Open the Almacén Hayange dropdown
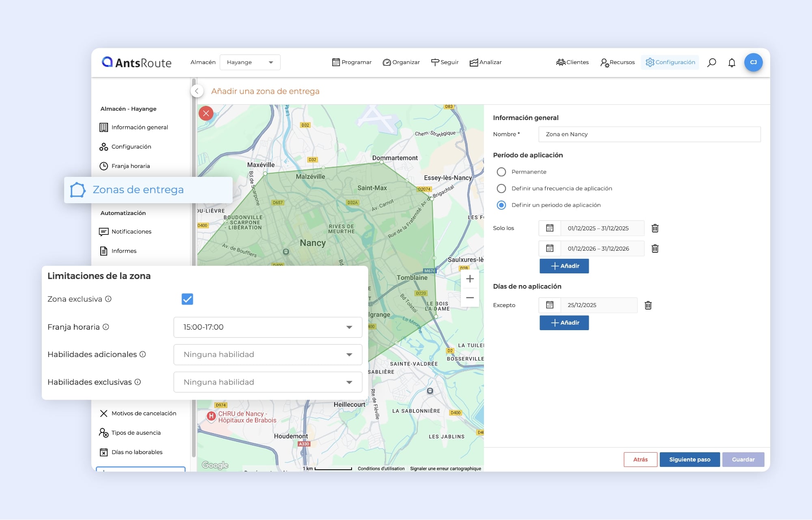Screen dimensions: 812x520 [250, 62]
